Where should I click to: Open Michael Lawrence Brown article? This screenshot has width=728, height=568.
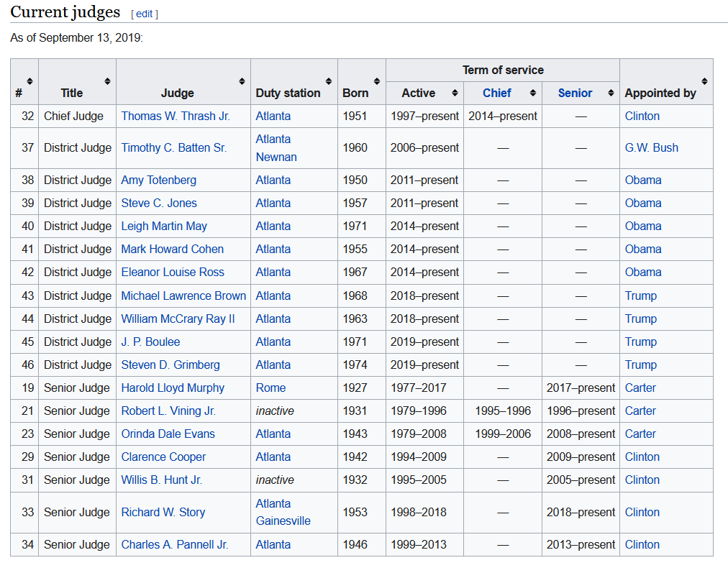tap(183, 296)
